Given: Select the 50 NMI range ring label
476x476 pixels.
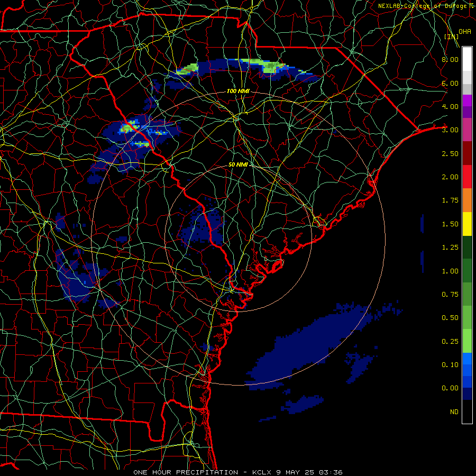Looking at the screenshot, I should pos(238,164).
